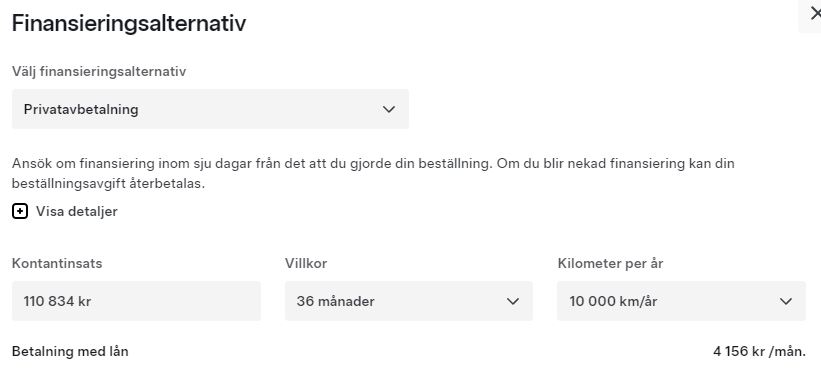Click the Kontantinsats label
Image resolution: width=821 pixels, height=373 pixels.
(x=57, y=263)
